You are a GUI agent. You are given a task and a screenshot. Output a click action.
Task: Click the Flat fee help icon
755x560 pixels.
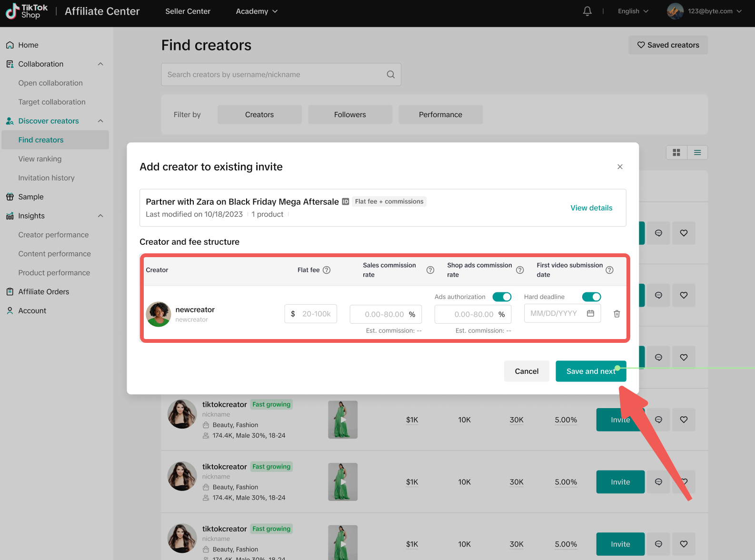click(x=327, y=270)
